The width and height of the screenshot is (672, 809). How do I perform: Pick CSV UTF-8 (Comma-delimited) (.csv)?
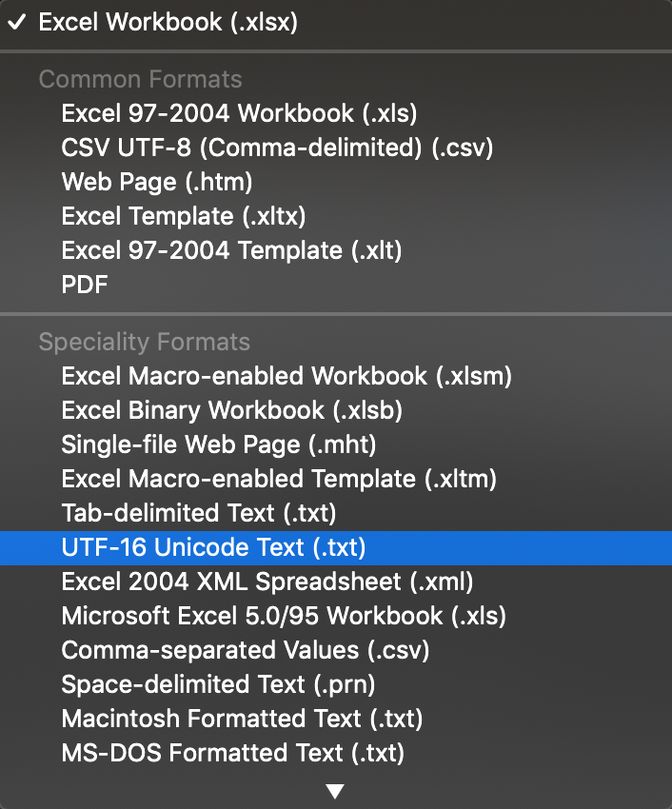277,148
